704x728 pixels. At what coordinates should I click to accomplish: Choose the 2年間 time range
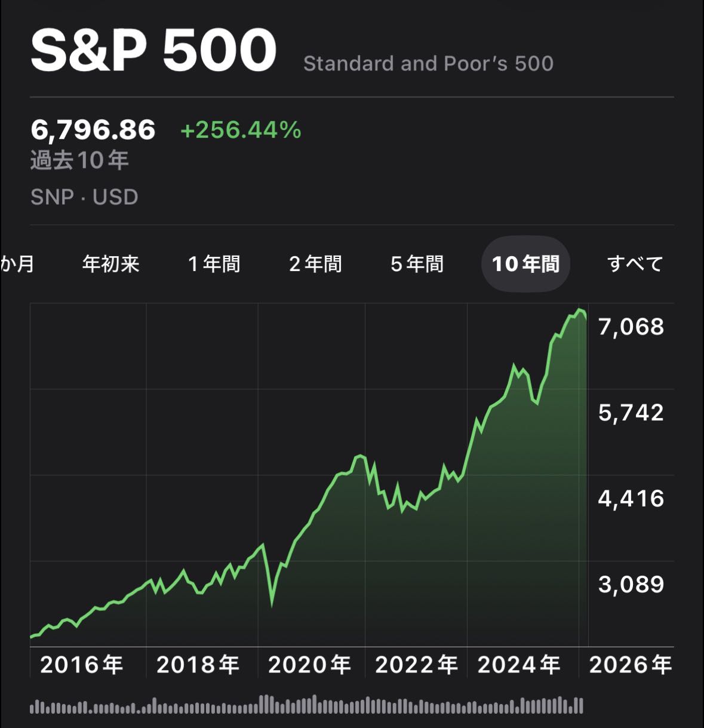point(315,263)
